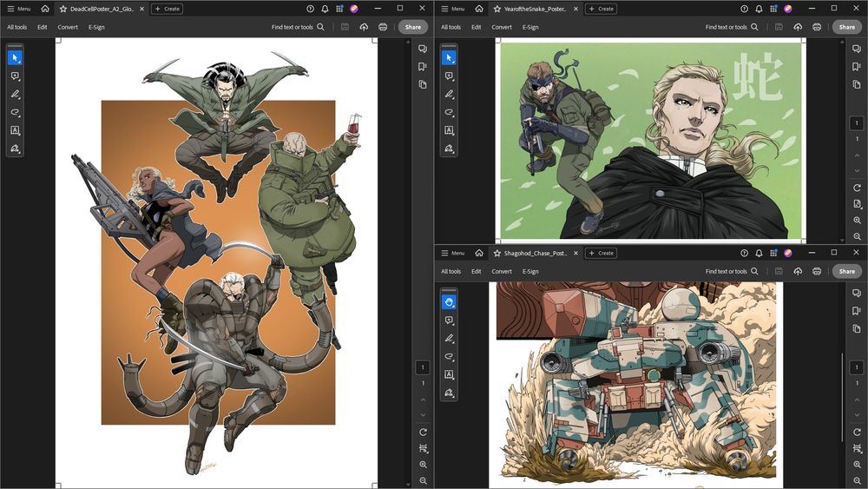Rotate the page in DeadCellPoster window
The width and height of the screenshot is (868, 489).
click(x=423, y=432)
